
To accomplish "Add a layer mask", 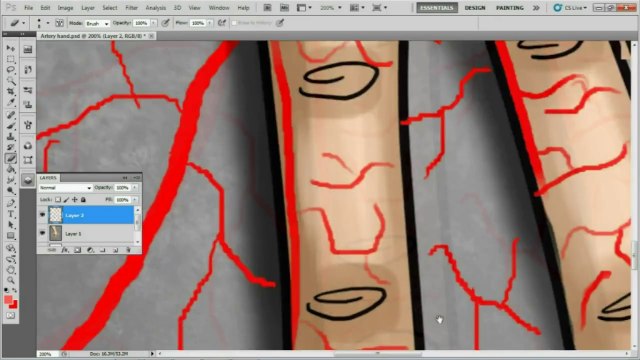I will click(78, 250).
